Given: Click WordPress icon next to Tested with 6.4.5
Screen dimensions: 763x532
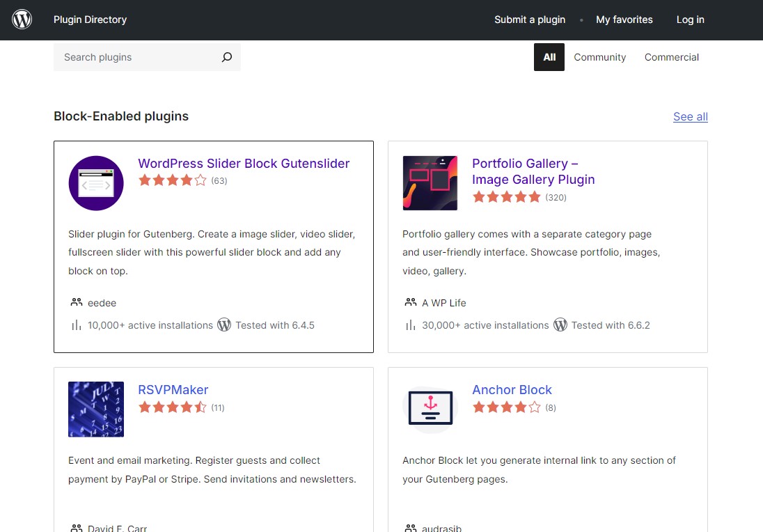Looking at the screenshot, I should (224, 324).
